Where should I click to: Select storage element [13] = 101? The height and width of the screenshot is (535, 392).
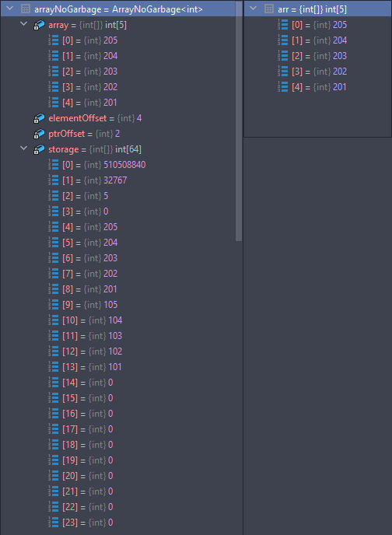point(118,367)
